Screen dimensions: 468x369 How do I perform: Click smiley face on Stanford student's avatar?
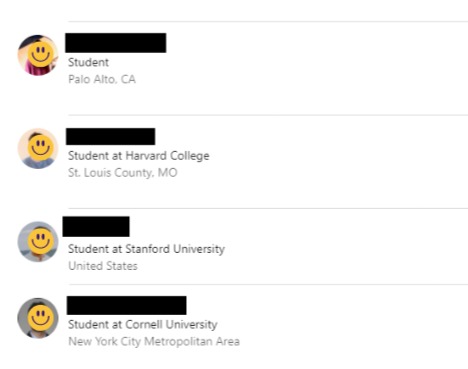click(x=40, y=241)
